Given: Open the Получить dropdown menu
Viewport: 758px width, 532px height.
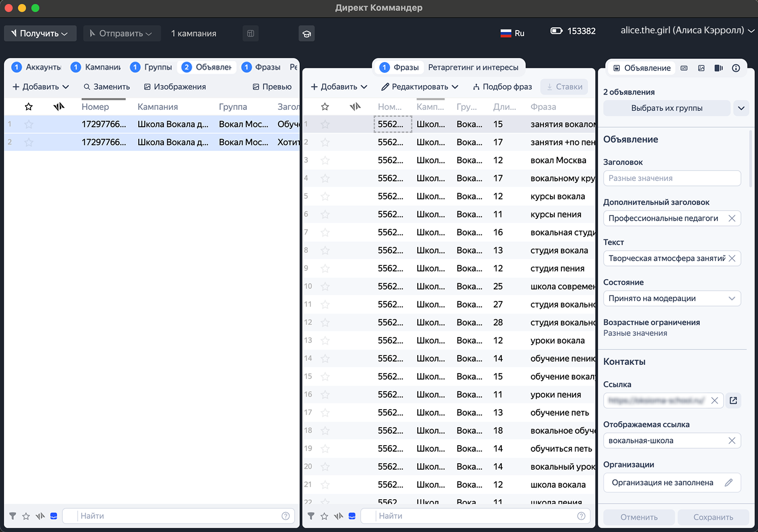Looking at the screenshot, I should 40,34.
